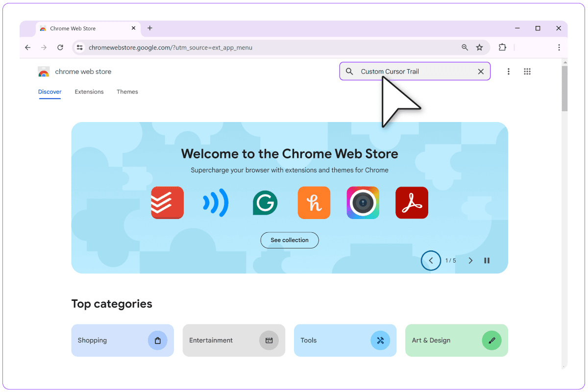Switch to the Themes tab
Image resolution: width=588 pixels, height=392 pixels.
[127, 92]
